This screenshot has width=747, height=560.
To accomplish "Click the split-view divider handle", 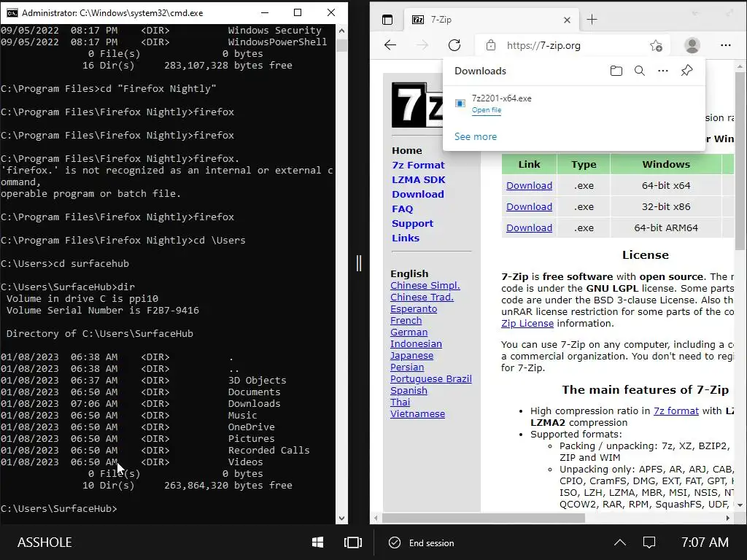I will pos(359,263).
